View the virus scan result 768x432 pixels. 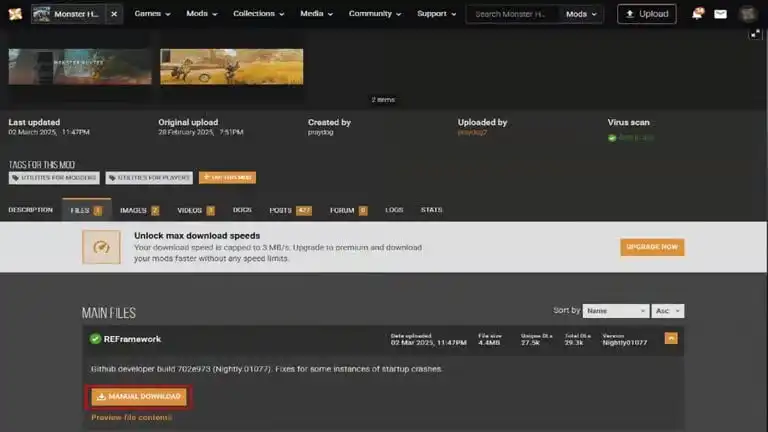click(631, 138)
